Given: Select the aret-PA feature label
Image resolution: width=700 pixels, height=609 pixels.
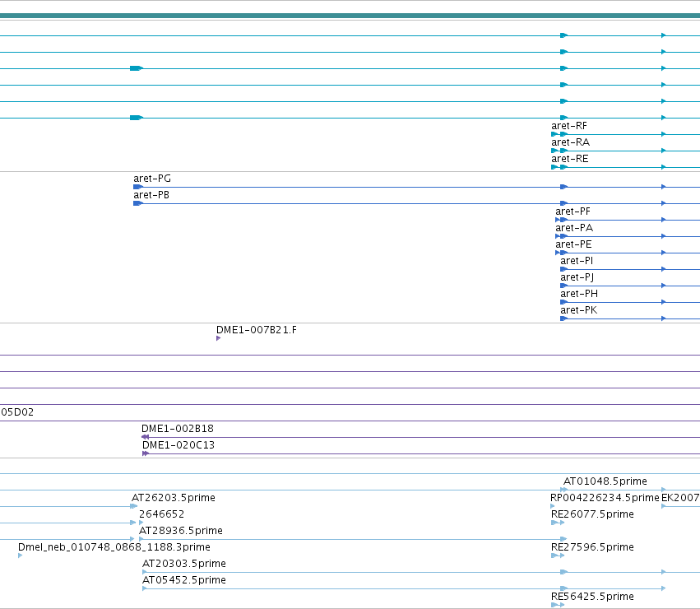Looking at the screenshot, I should (x=574, y=228).
